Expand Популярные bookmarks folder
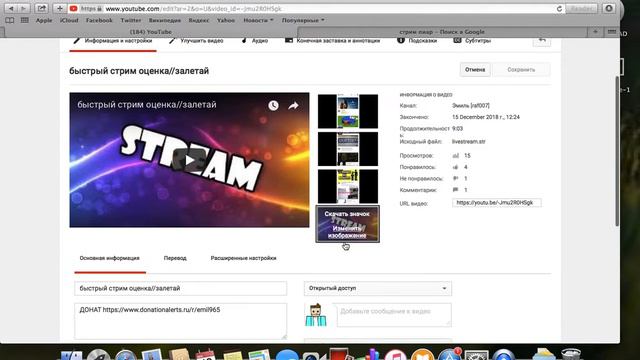 [x=303, y=20]
